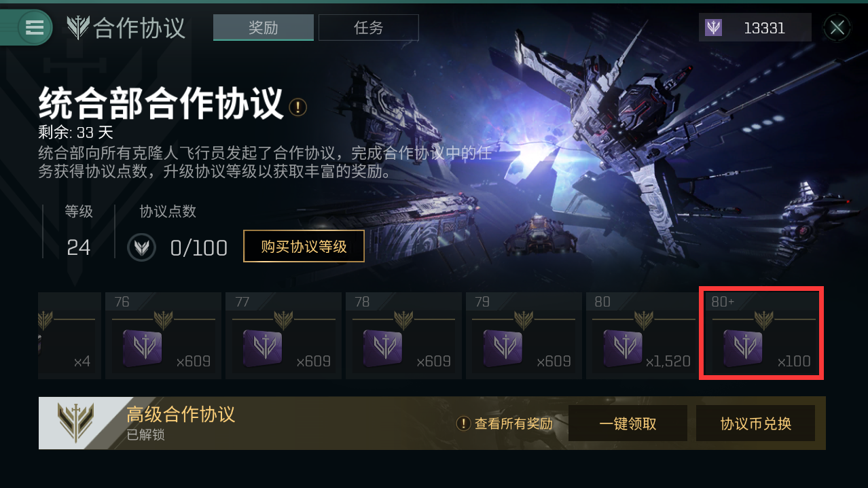Click the 协议点数 circular badge icon
Viewport: 868px width, 488px height.
[x=141, y=247]
